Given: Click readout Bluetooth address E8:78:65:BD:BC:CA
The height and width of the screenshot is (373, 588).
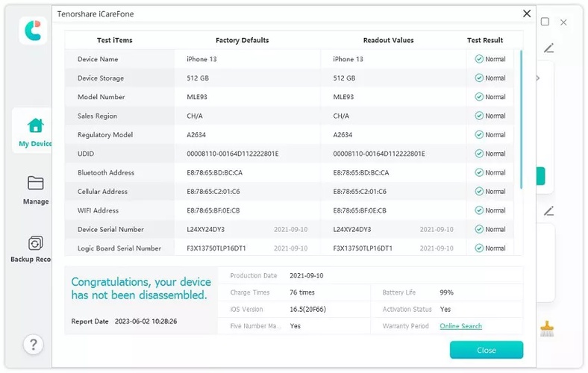Looking at the screenshot, I should (x=361, y=172).
